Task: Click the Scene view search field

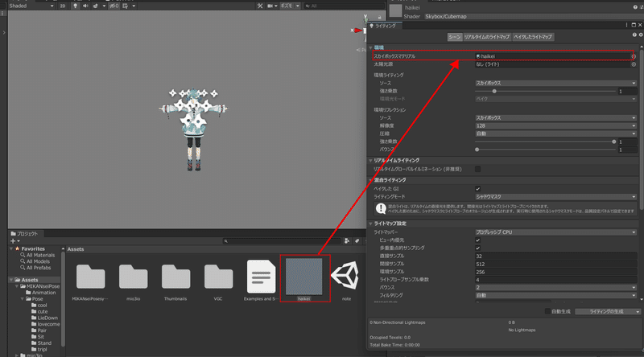Action: click(345, 6)
